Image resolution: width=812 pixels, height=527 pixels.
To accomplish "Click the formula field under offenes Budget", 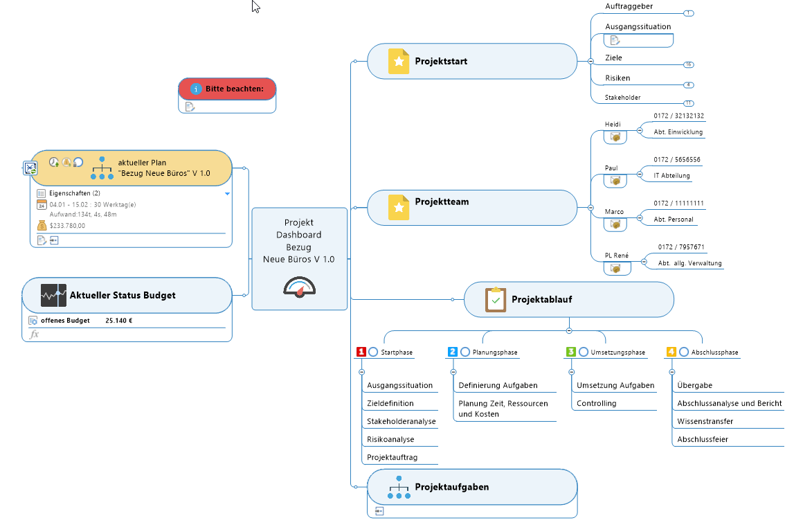I will [127, 334].
